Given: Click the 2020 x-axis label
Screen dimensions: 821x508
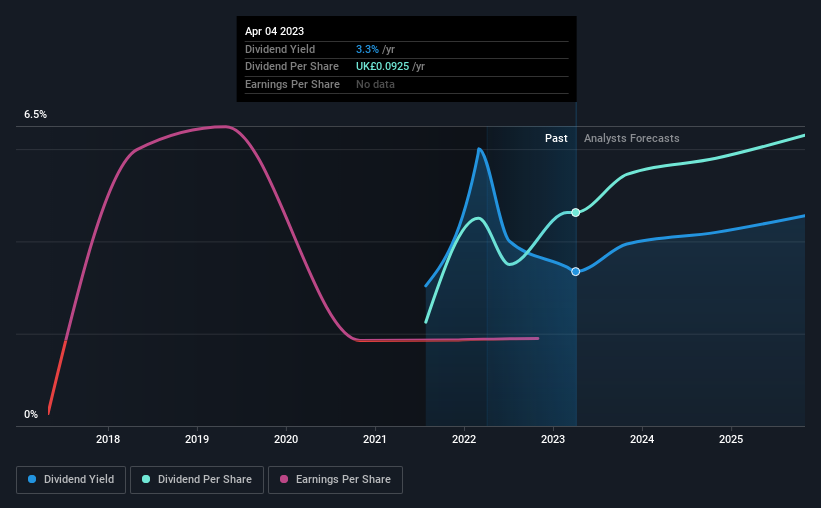Looking at the screenshot, I should tap(286, 439).
